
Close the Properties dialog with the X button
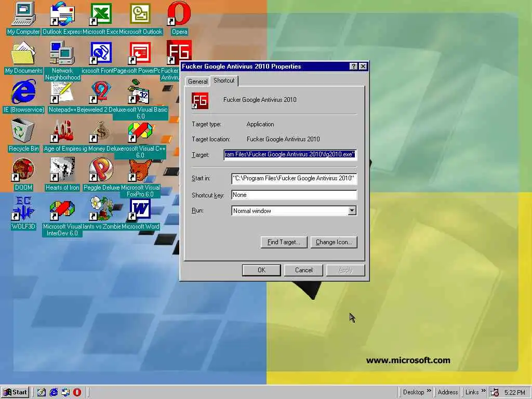click(363, 66)
